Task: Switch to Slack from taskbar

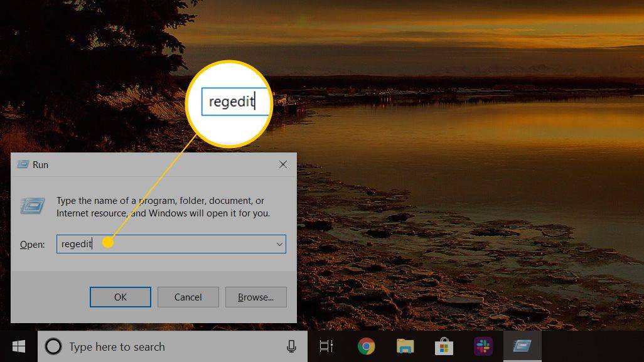Action: (x=483, y=346)
